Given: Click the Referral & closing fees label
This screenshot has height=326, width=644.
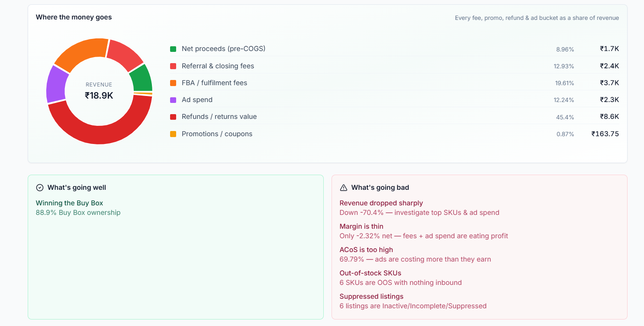Looking at the screenshot, I should 218,66.
